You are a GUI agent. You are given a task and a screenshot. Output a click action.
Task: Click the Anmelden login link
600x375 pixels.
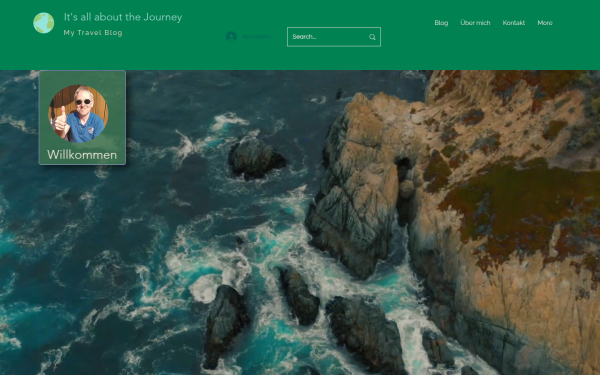[x=256, y=37]
